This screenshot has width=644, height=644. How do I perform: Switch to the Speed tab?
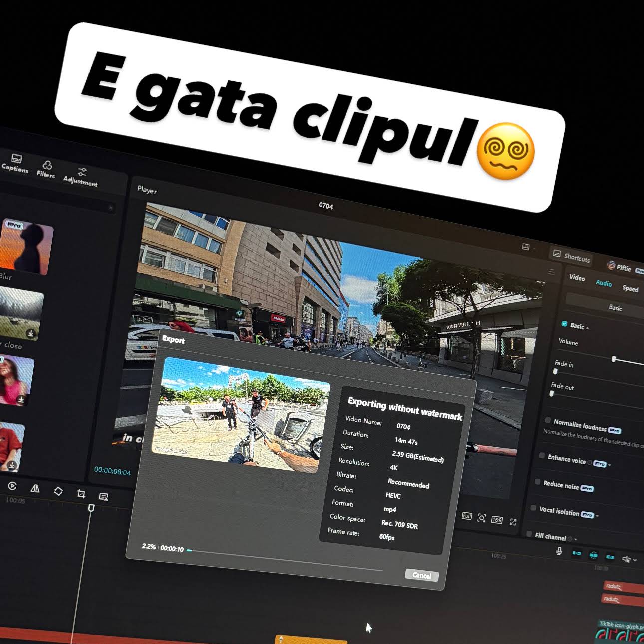630,288
